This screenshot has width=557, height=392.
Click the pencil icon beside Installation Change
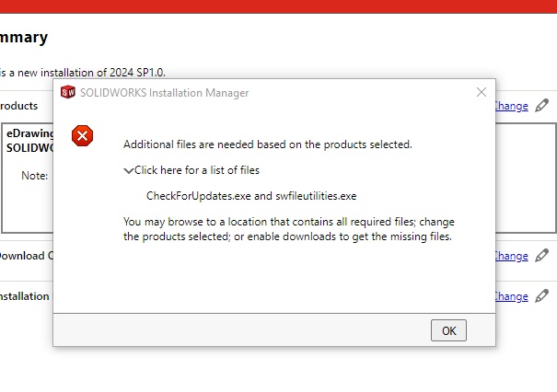click(x=542, y=296)
